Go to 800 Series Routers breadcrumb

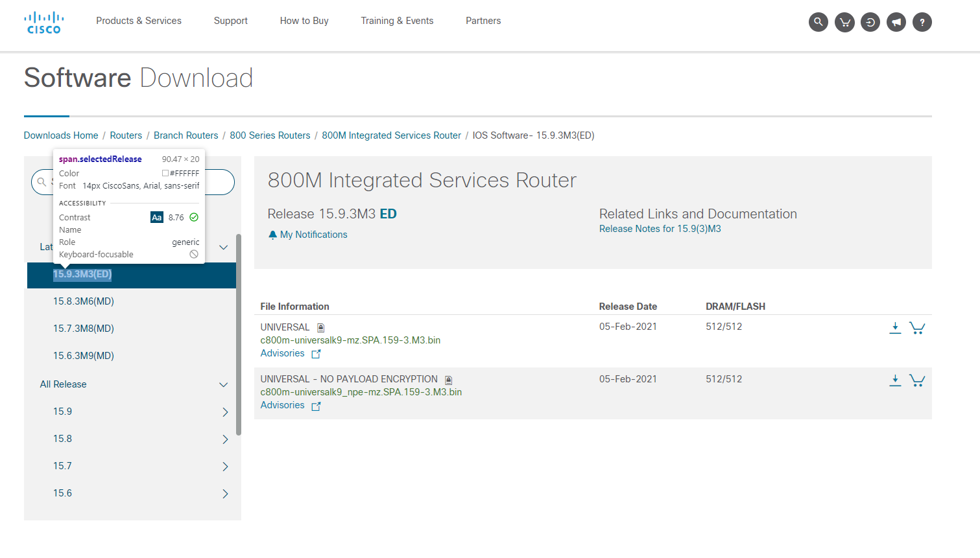click(x=270, y=135)
